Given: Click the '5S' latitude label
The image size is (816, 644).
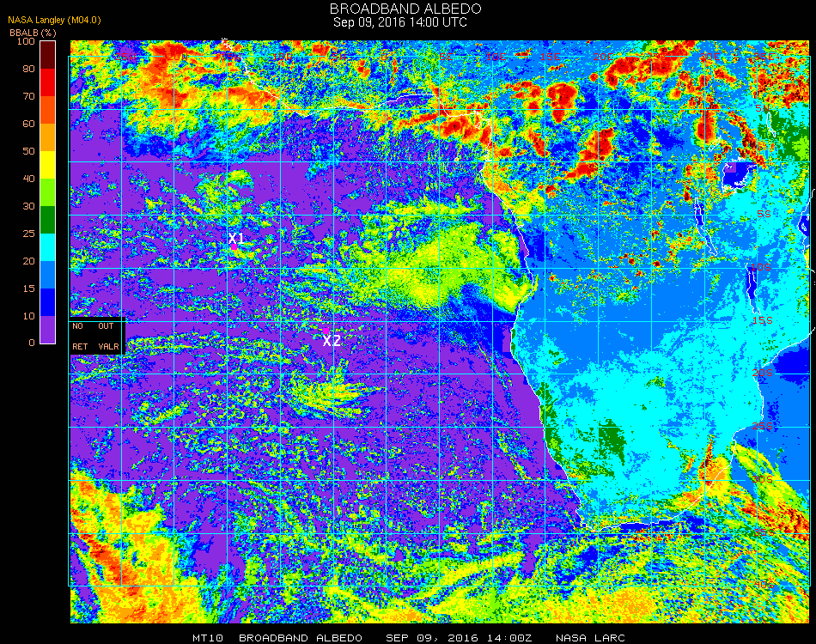Looking at the screenshot, I should pos(764,215).
